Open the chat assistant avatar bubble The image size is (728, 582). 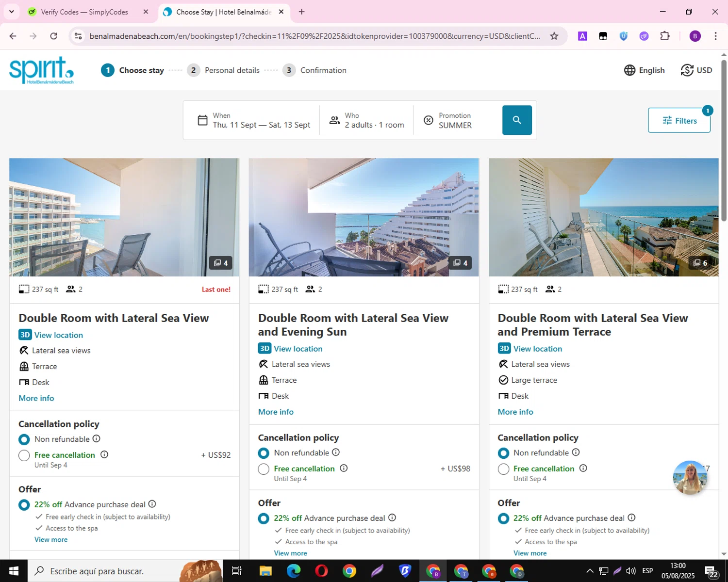tap(690, 477)
